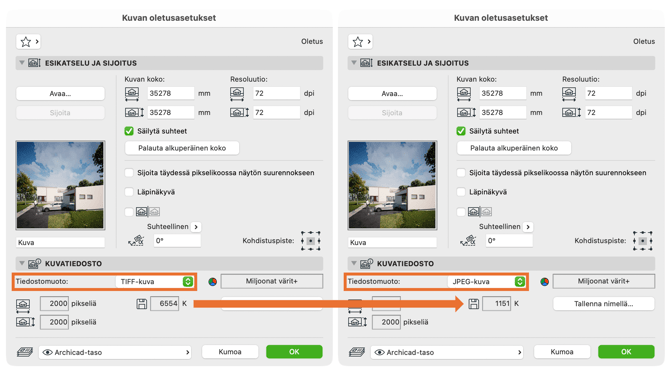Image resolution: width=670 pixels, height=371 pixels.
Task: Click Kumoa button in right dialog
Action: (562, 352)
